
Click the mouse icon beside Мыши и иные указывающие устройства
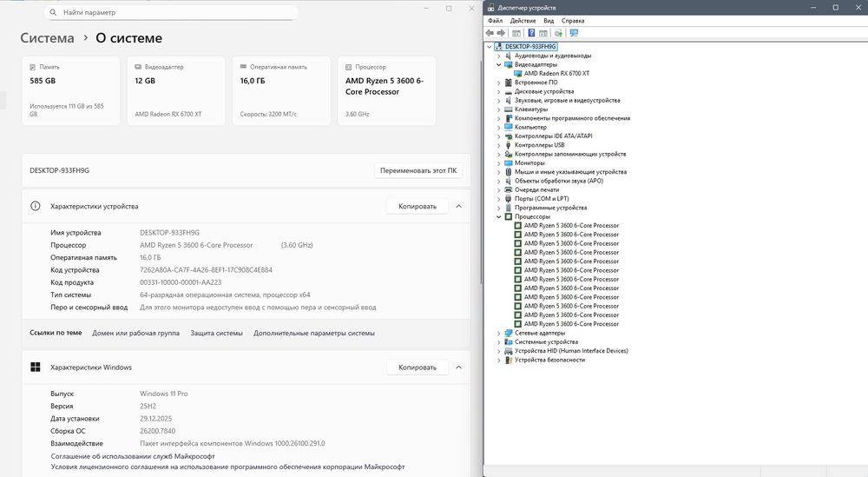coord(508,172)
